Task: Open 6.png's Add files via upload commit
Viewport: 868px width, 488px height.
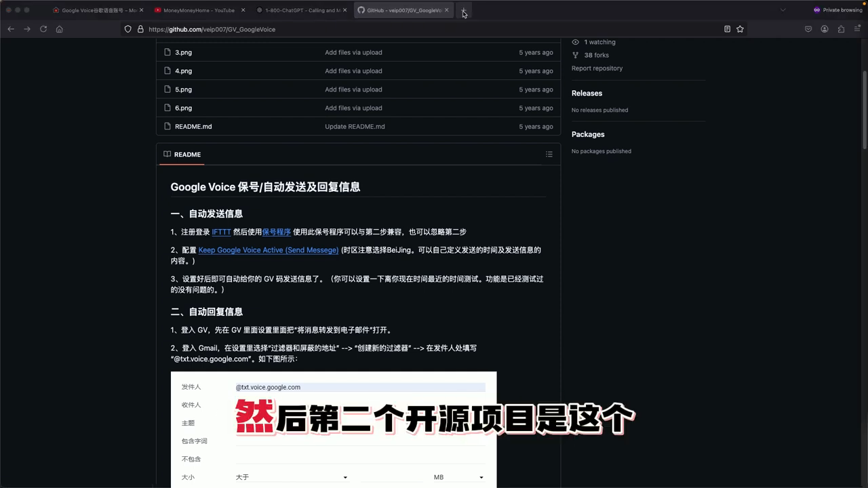Action: pyautogui.click(x=353, y=108)
